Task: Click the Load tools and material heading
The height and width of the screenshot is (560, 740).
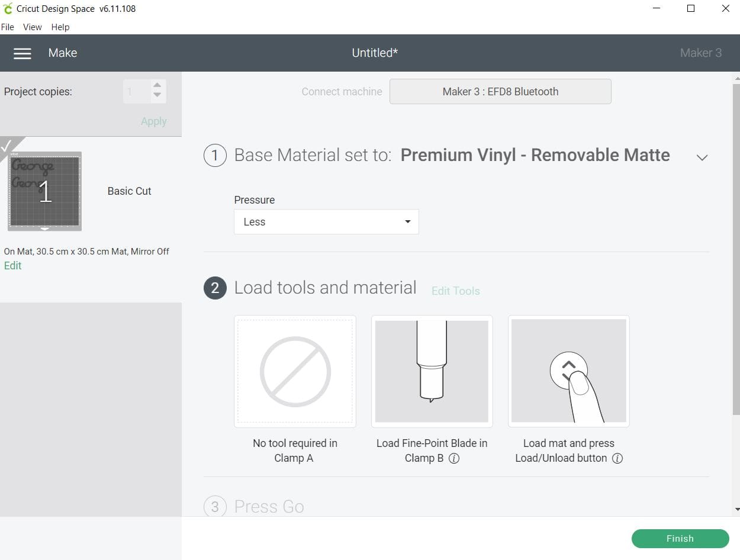Action: point(326,288)
